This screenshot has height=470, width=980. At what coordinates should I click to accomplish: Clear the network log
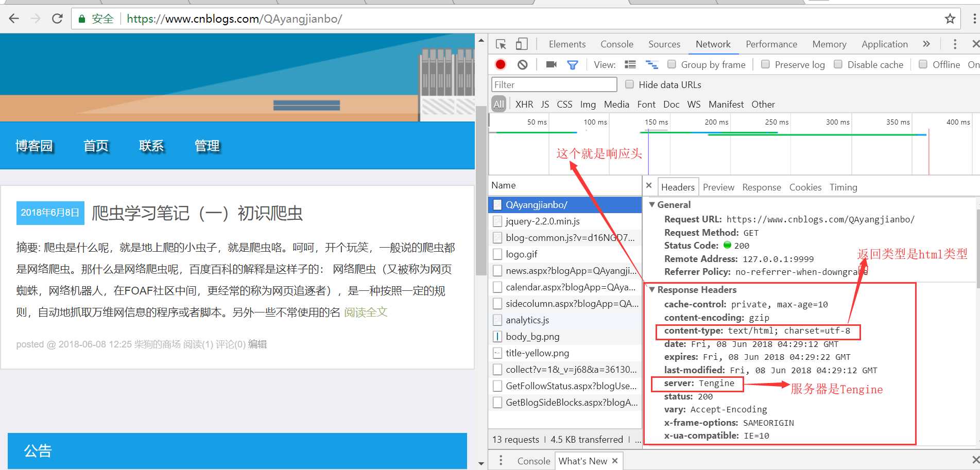point(523,64)
